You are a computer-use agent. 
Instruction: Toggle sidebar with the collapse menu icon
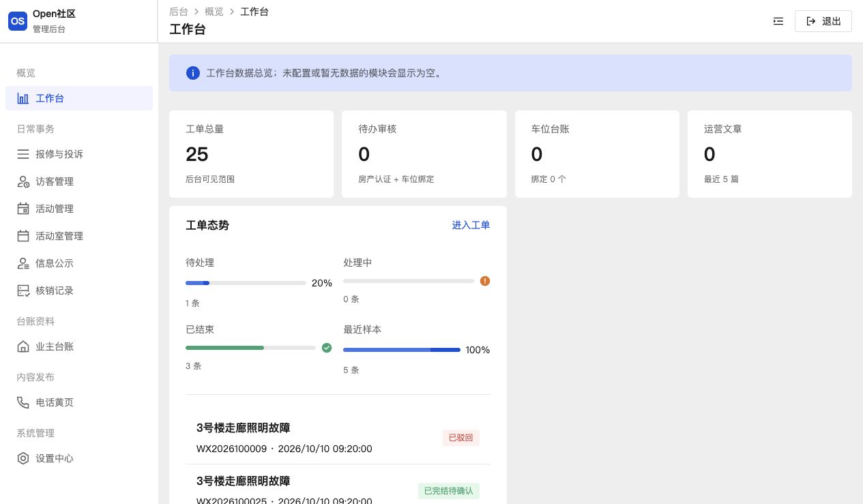point(778,21)
